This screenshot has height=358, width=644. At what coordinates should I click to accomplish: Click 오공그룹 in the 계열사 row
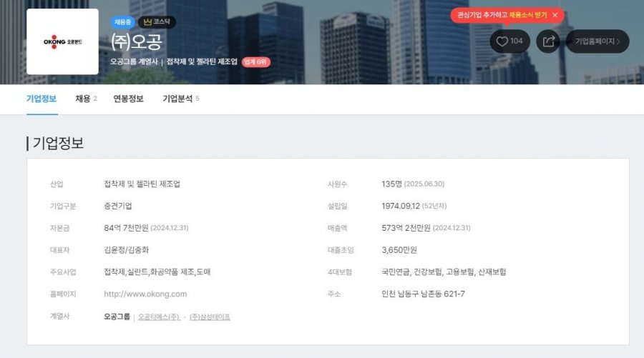click(117, 317)
